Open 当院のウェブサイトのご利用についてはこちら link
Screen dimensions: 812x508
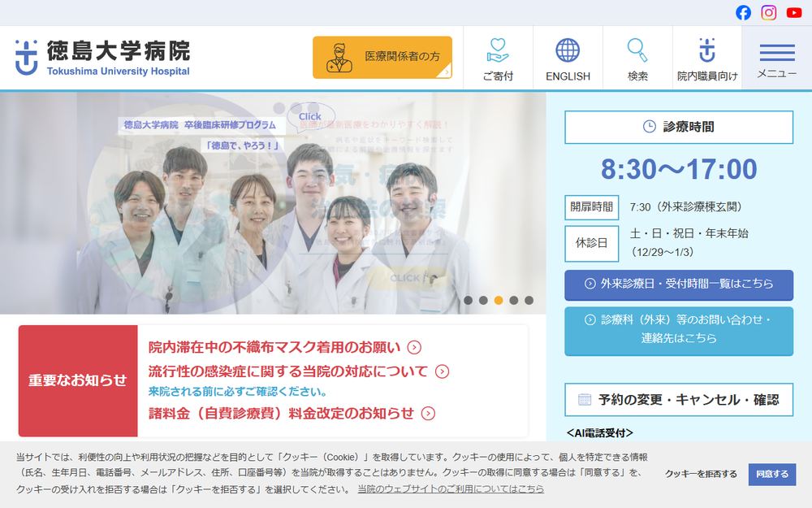[451, 488]
